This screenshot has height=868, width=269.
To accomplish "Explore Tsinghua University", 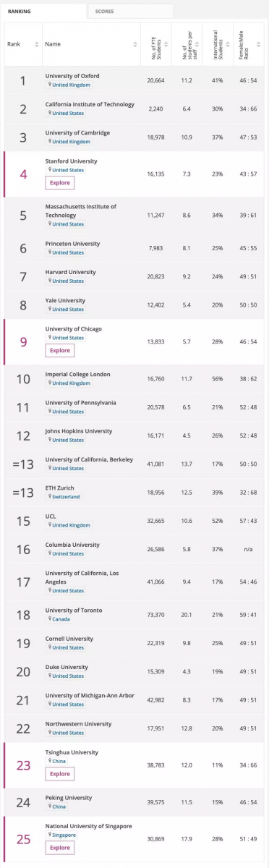I will [x=59, y=773].
